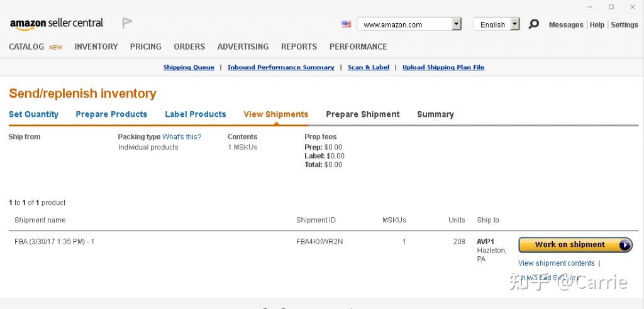Screen dimensions: 644x309
Task: Select the Label Products step
Action: click(x=195, y=114)
